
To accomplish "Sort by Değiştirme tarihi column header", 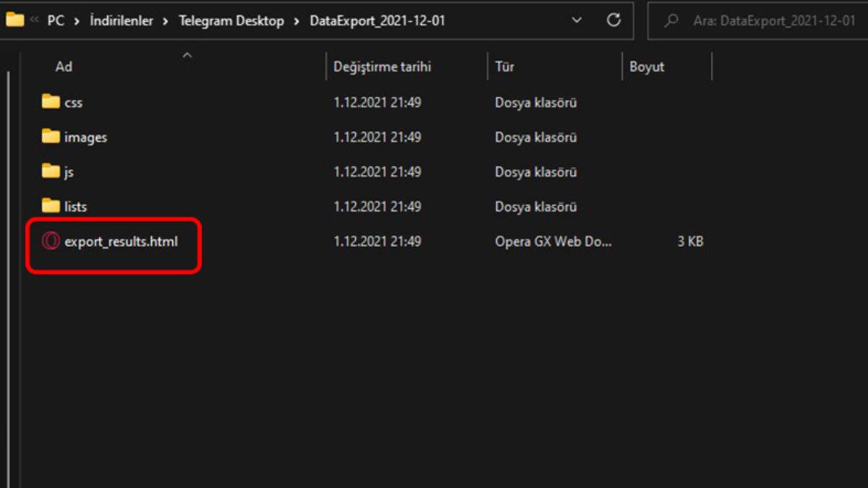I will (382, 67).
